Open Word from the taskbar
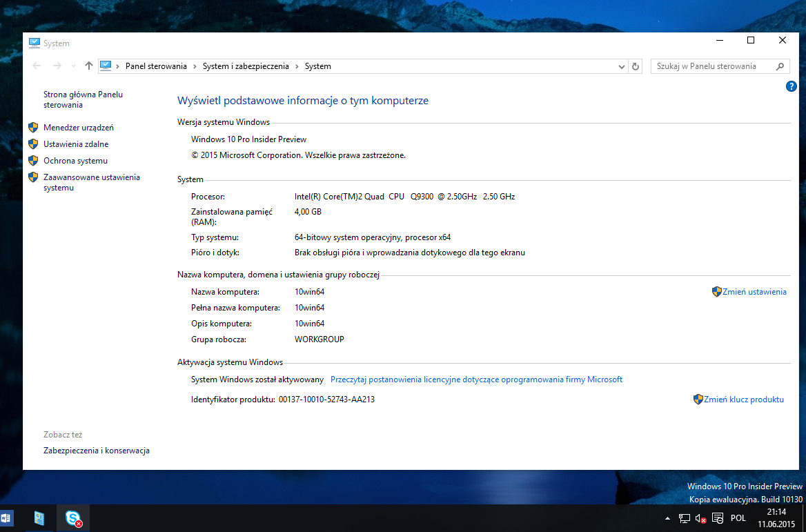The image size is (806, 532). (x=7, y=518)
